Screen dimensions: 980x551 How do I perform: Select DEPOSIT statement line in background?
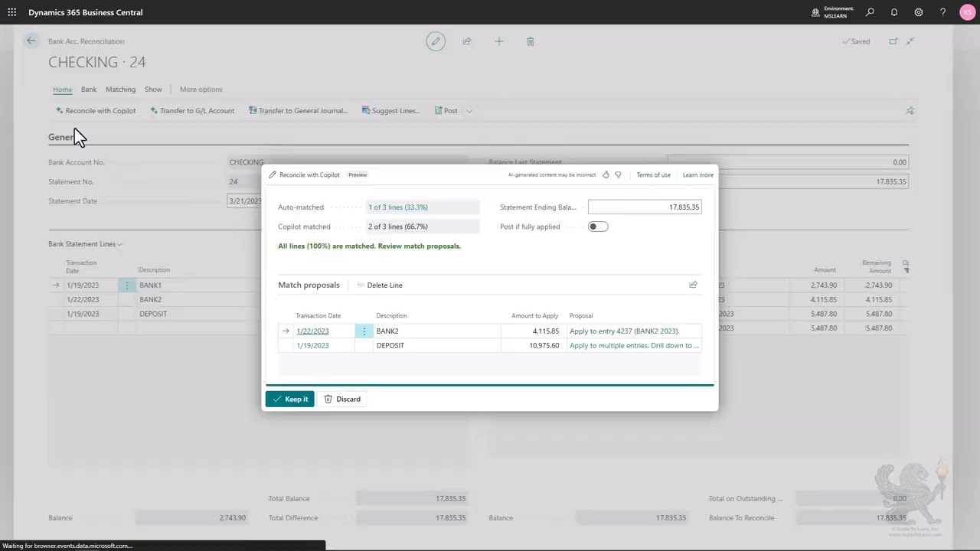[153, 314]
